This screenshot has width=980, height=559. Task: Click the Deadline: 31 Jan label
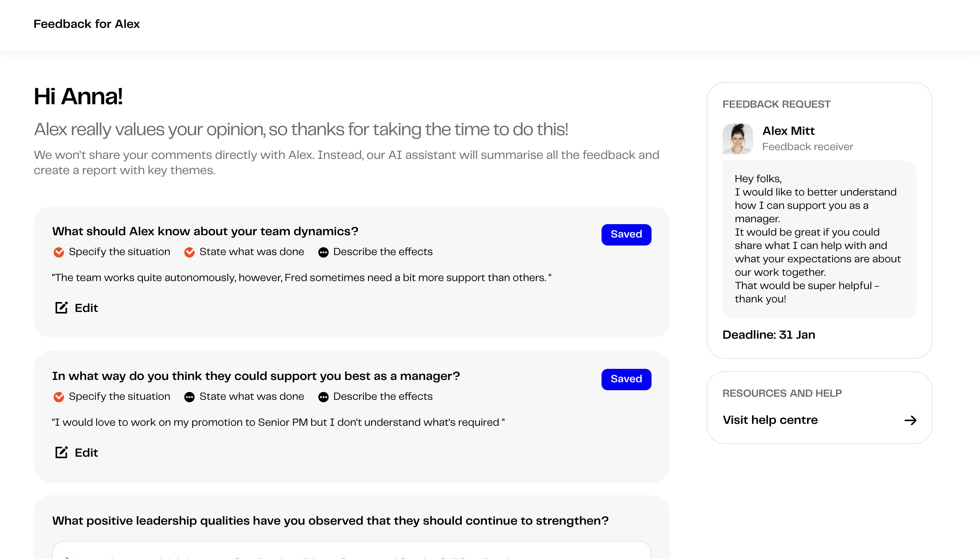768,335
